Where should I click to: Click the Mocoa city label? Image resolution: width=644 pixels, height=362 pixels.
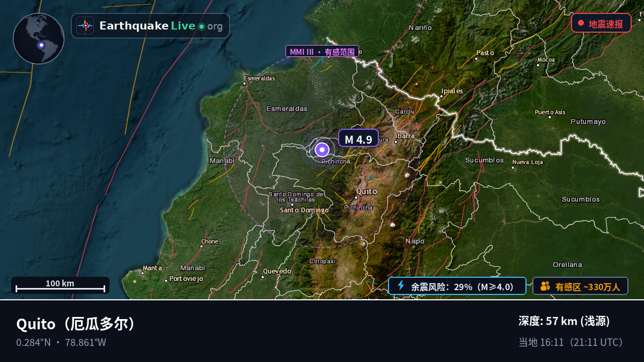click(x=546, y=60)
